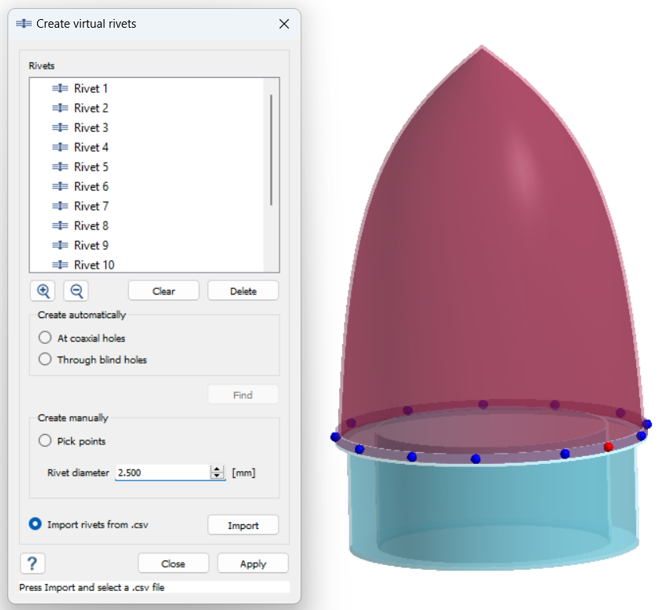This screenshot has width=668, height=610.
Task: Decrease rivet diameter with the down arrow
Action: pos(217,476)
